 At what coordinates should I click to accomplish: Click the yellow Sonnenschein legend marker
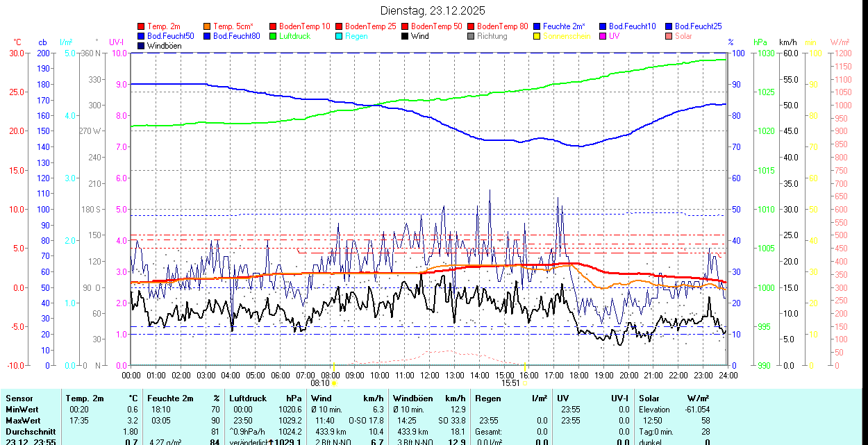point(537,36)
